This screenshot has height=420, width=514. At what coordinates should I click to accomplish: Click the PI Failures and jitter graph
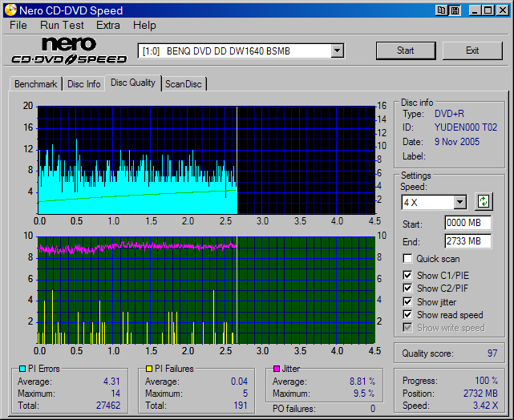(x=207, y=290)
